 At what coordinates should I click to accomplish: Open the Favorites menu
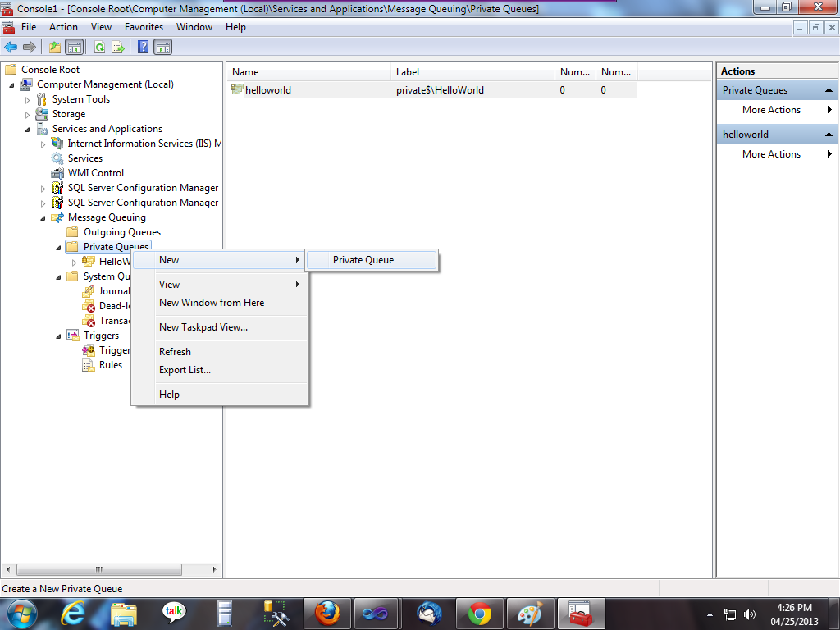(x=144, y=27)
